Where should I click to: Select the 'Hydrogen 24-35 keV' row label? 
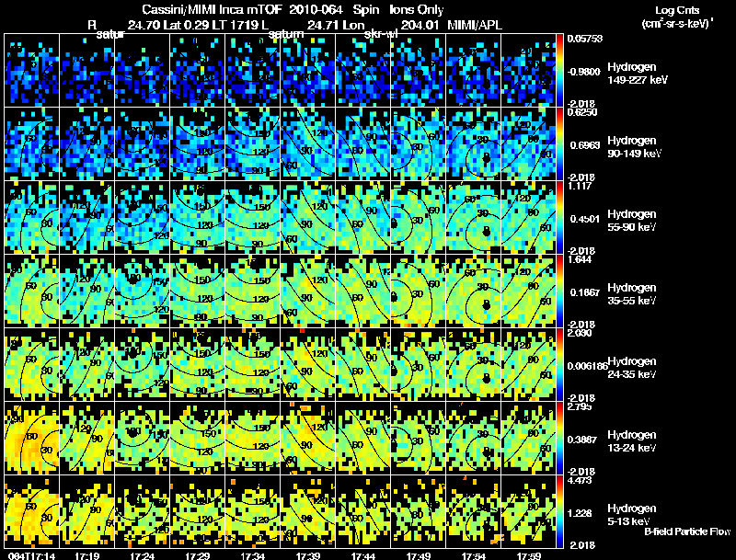pyautogui.click(x=632, y=368)
